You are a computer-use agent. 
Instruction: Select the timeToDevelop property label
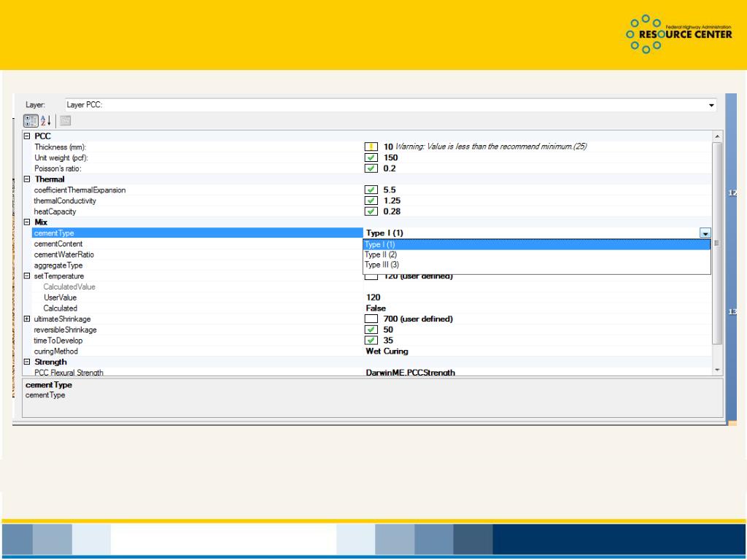pyautogui.click(x=58, y=341)
